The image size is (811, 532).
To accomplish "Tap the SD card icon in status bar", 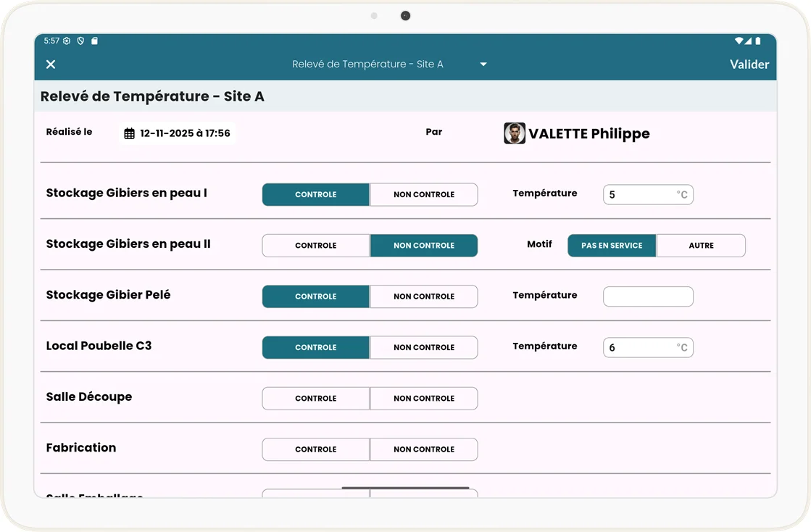I will point(94,41).
